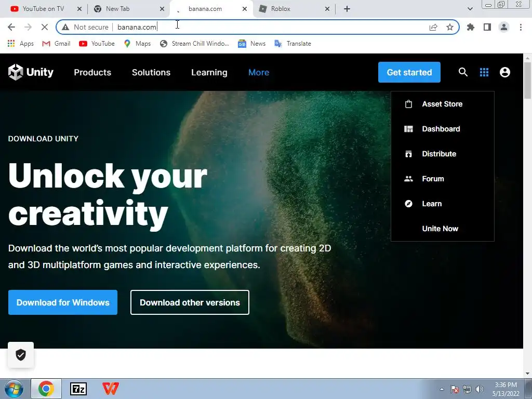The image size is (532, 399).
Task: Close the YouTube on TV tab
Action: click(x=79, y=9)
